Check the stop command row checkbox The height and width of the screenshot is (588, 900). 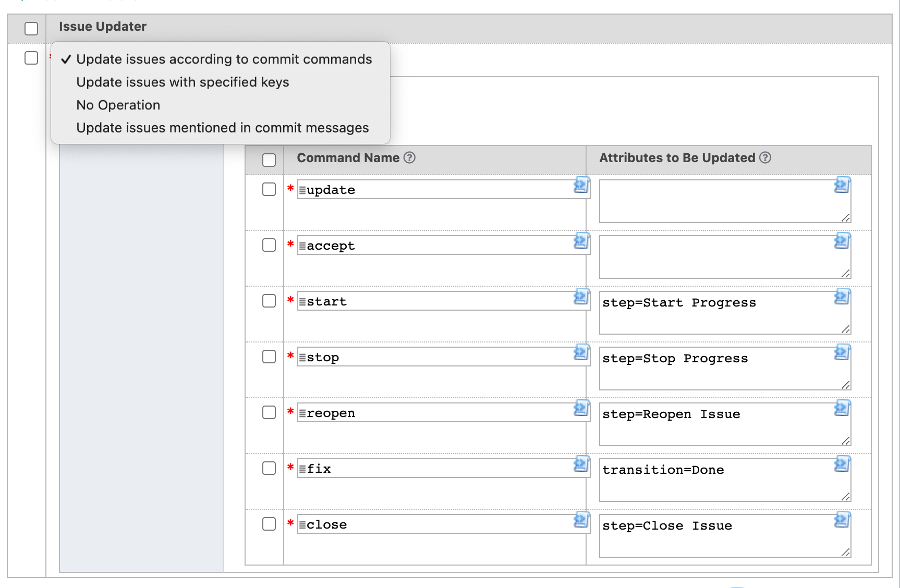[x=269, y=357]
